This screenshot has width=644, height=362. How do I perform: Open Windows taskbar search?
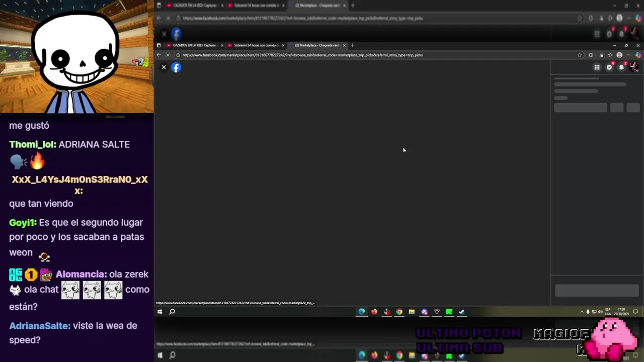tap(172, 312)
